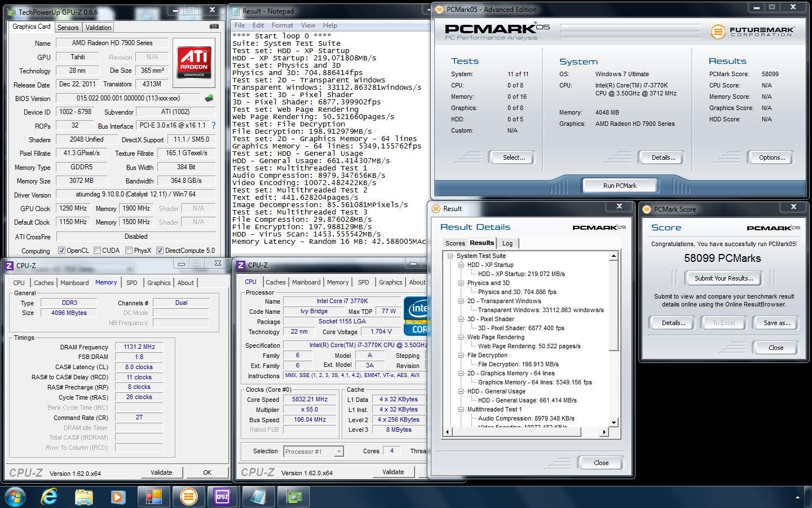
Task: Collapse the HDD - General Usage node
Action: click(461, 391)
